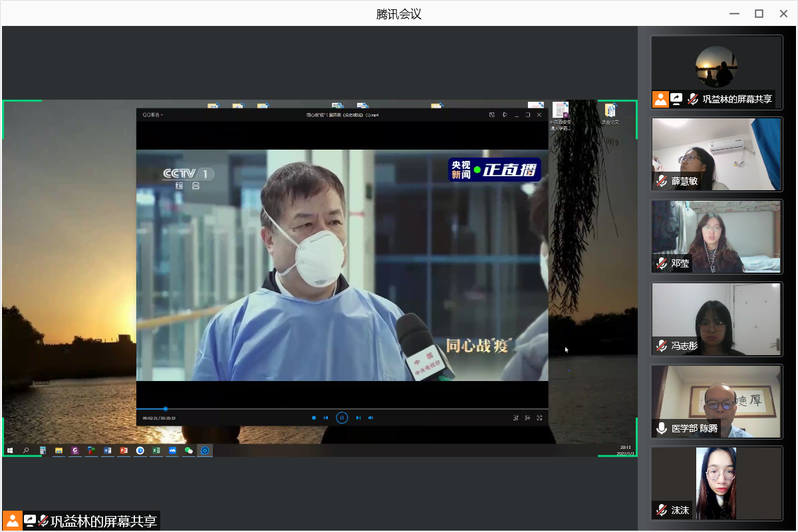
Task: Open the purple G app on taskbar
Action: click(75, 450)
